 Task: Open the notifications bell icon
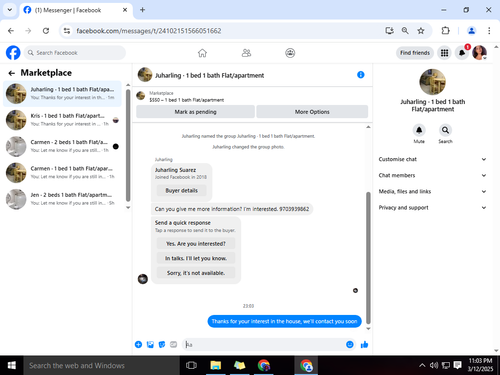[x=462, y=53]
